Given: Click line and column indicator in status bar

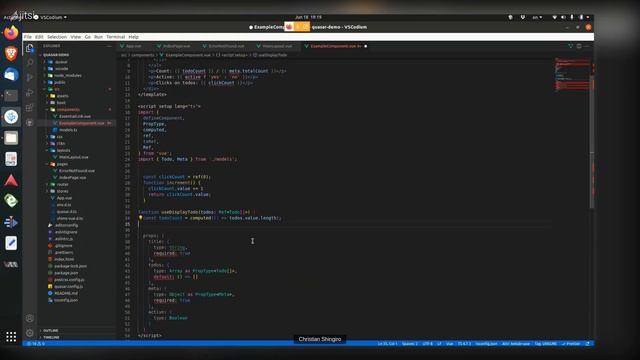Looking at the screenshot, I should point(387,344).
